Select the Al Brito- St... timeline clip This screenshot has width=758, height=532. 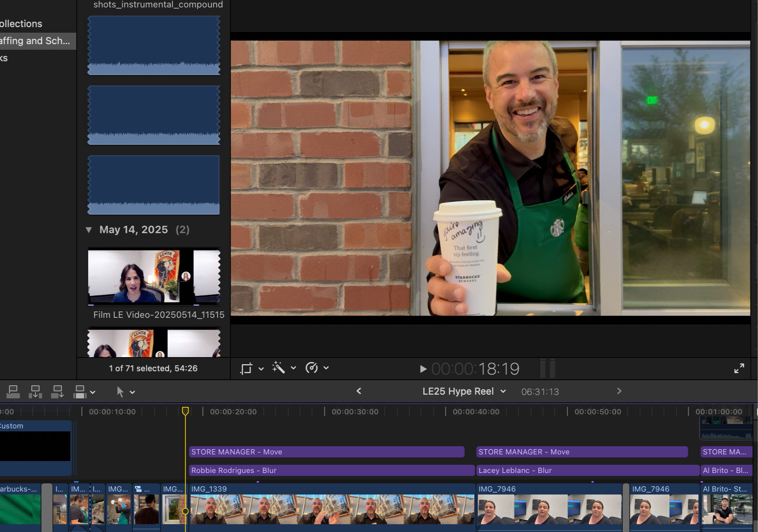click(726, 507)
